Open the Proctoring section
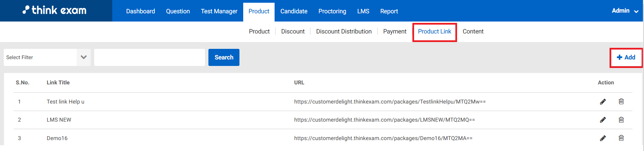Image resolution: width=644 pixels, height=151 pixels. click(332, 11)
